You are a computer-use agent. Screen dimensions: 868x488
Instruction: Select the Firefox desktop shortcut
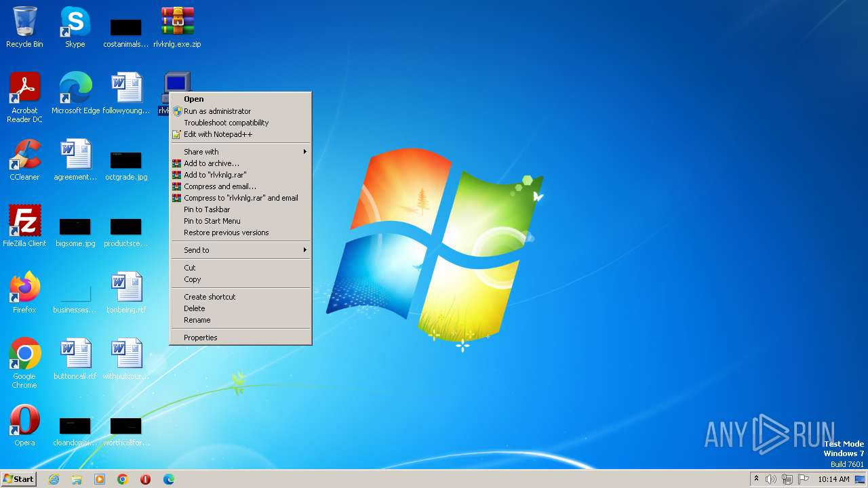[x=24, y=293]
